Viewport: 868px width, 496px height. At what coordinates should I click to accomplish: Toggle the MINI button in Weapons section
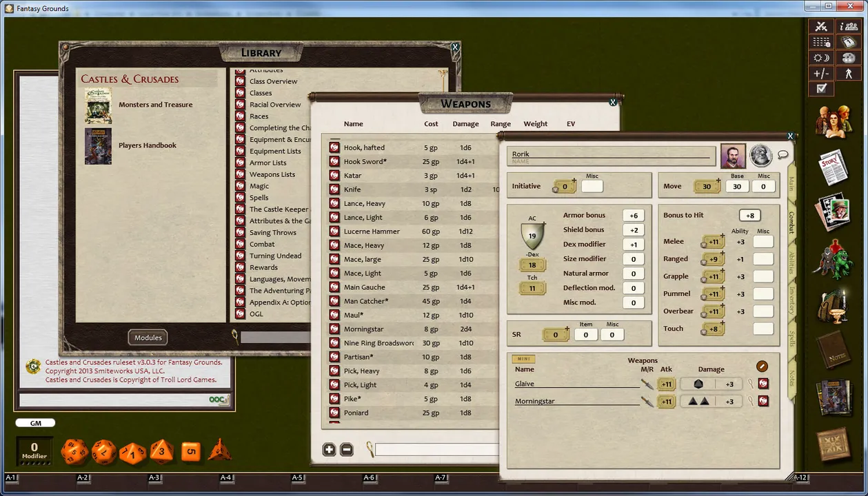523,359
